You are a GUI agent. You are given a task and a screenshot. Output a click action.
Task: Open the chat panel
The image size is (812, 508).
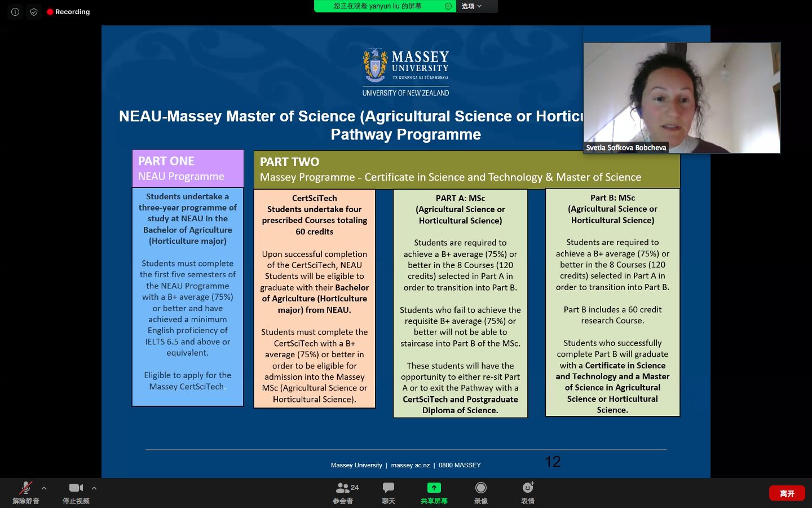(x=389, y=492)
